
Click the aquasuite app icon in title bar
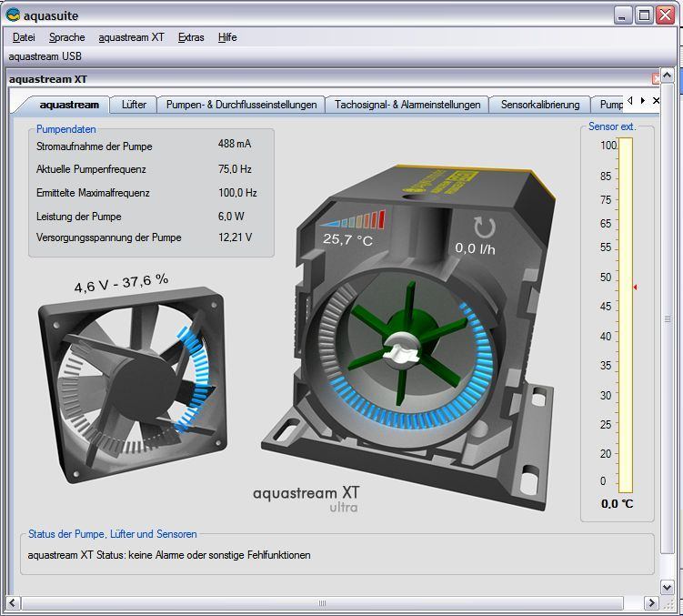(13, 15)
